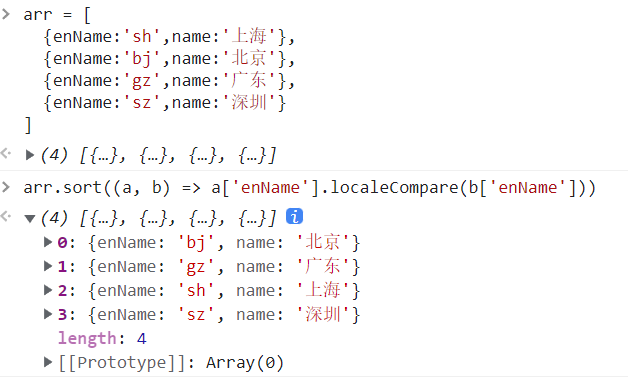Expand the [[Prototype]]: Array(0) entry
The height and width of the screenshot is (381, 628).
(x=48, y=362)
